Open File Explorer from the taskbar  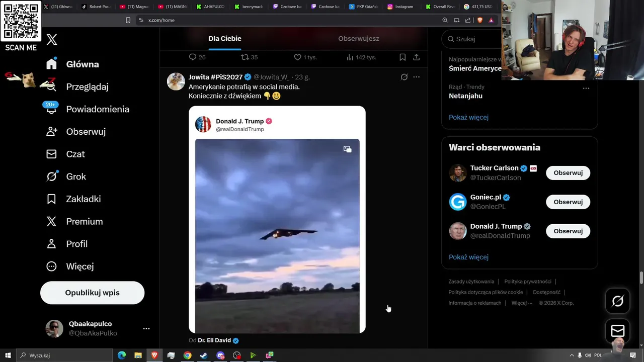point(138,355)
